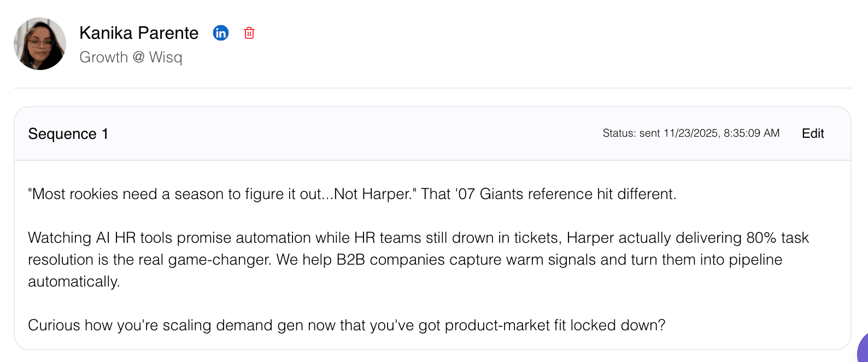Click the 'product-market fit locked down?' text
This screenshot has height=362, width=868.
tap(555, 325)
